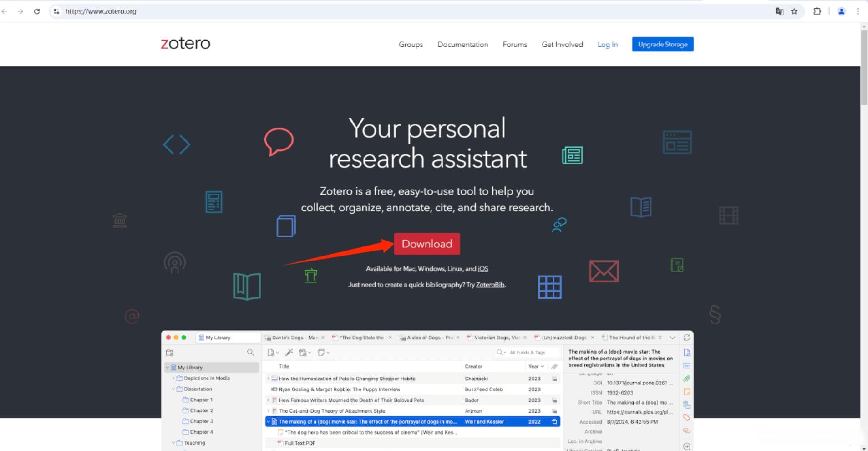Click the green paperclip Attachments icon
868x451 pixels.
687,379
